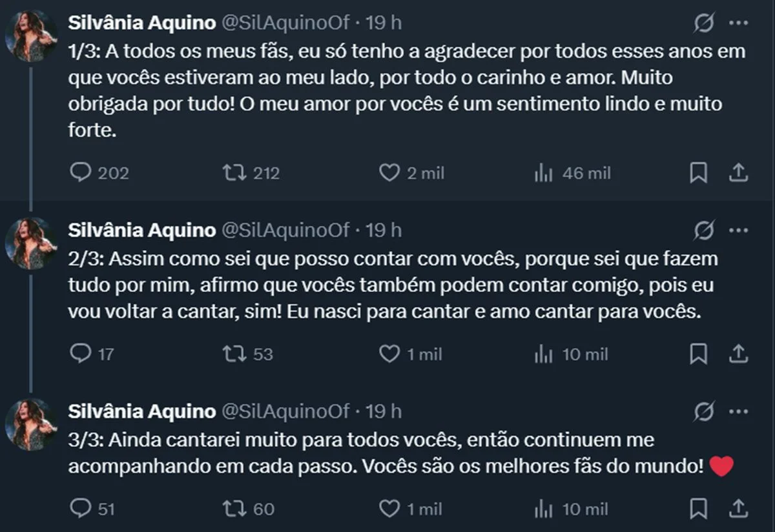
Task: Bookmark the 1/3 tweet
Action: pos(698,173)
